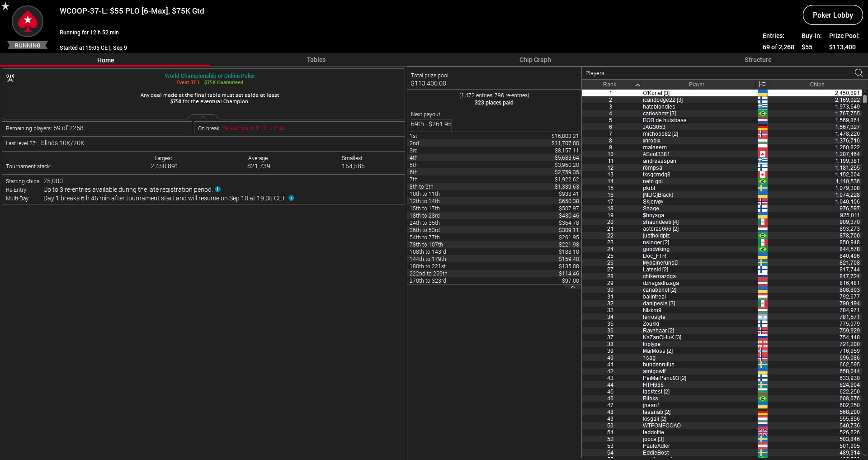This screenshot has height=460, width=868.
Task: Select player chikemazdga
Action: (x=722, y=276)
